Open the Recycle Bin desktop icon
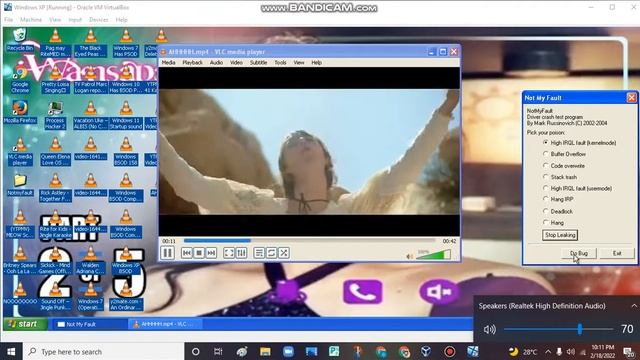 pos(20,40)
